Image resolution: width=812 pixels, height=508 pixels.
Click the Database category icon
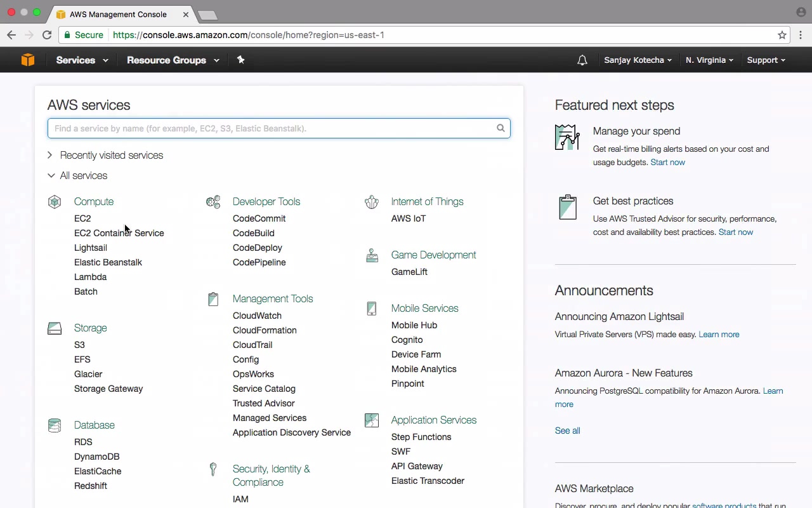tap(55, 425)
